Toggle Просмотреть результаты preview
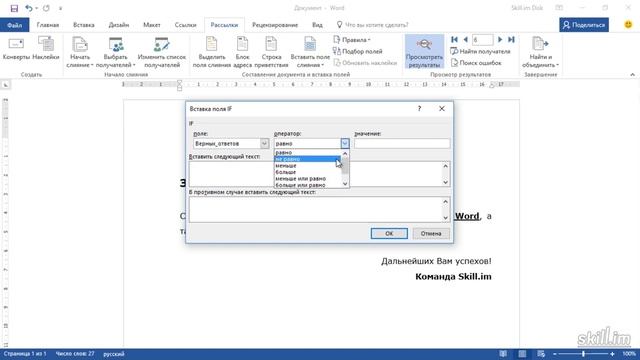 (424, 52)
